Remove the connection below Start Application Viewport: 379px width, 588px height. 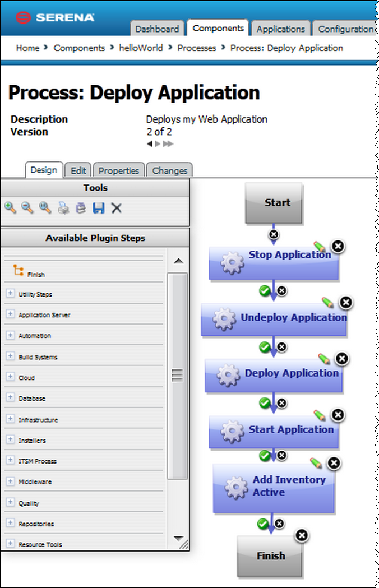click(282, 455)
